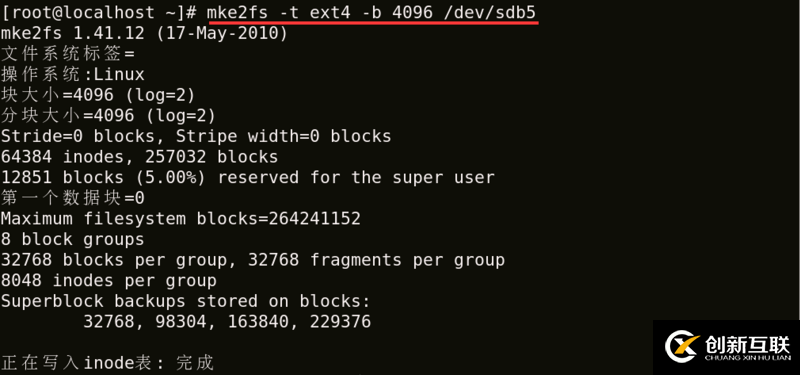Click the CHUANG XIN HU LIAN caption
This screenshot has width=800, height=375.
747,358
